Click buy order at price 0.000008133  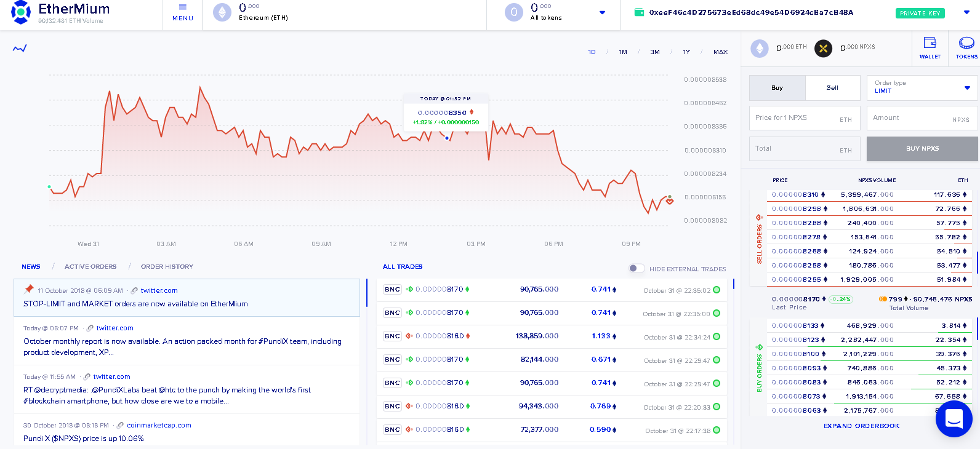(x=870, y=325)
